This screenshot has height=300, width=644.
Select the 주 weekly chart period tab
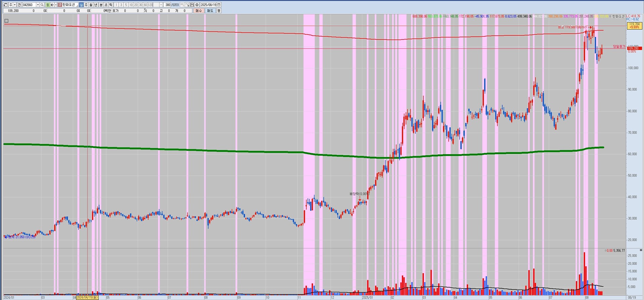[x=86, y=5]
